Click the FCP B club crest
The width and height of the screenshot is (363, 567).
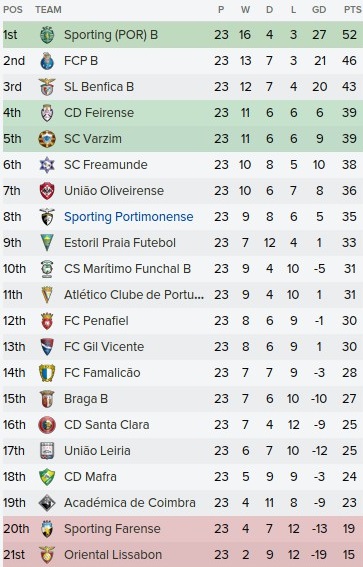click(47, 61)
